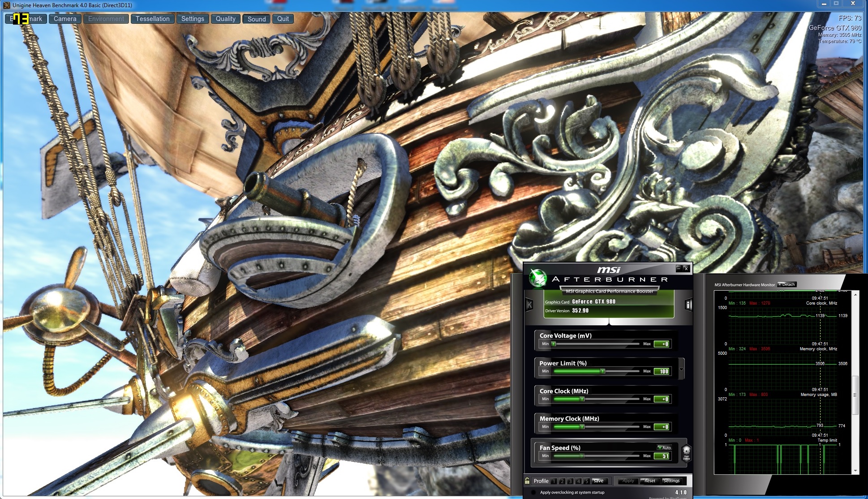Click the Core Voltage slider handle
The width and height of the screenshot is (868, 499).
(x=554, y=344)
